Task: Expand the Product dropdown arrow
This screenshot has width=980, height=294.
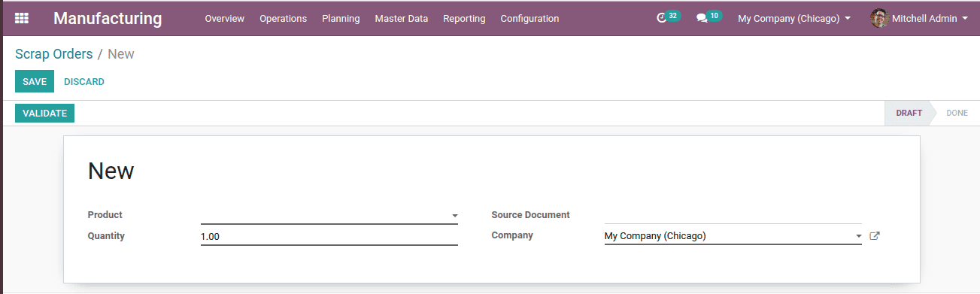Action: point(454,216)
